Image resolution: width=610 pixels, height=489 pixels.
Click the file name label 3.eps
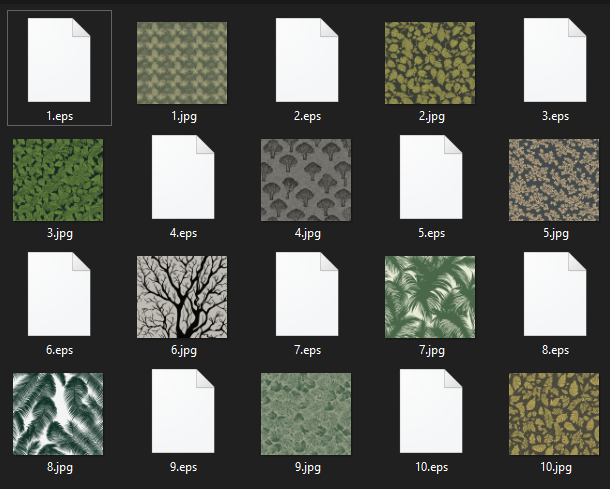tap(556, 116)
